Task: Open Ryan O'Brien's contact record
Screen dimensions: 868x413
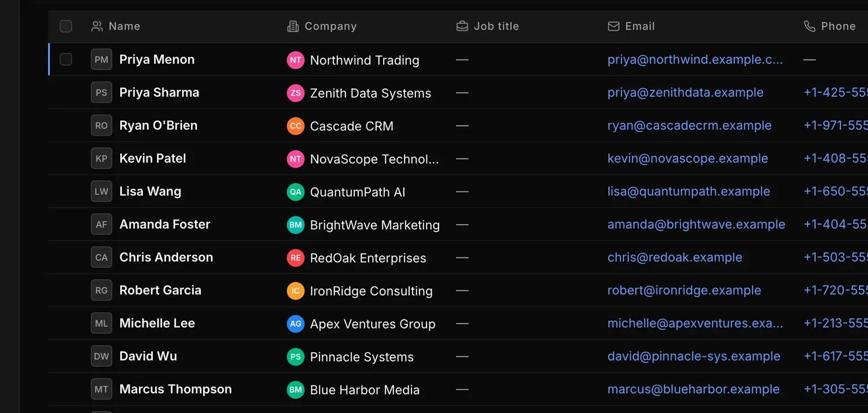Action: coord(159,126)
